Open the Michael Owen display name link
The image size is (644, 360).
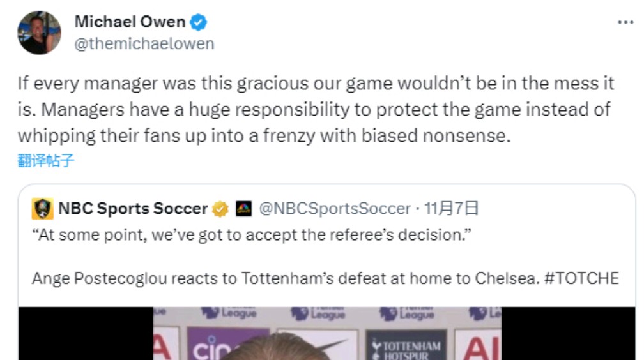pos(130,22)
